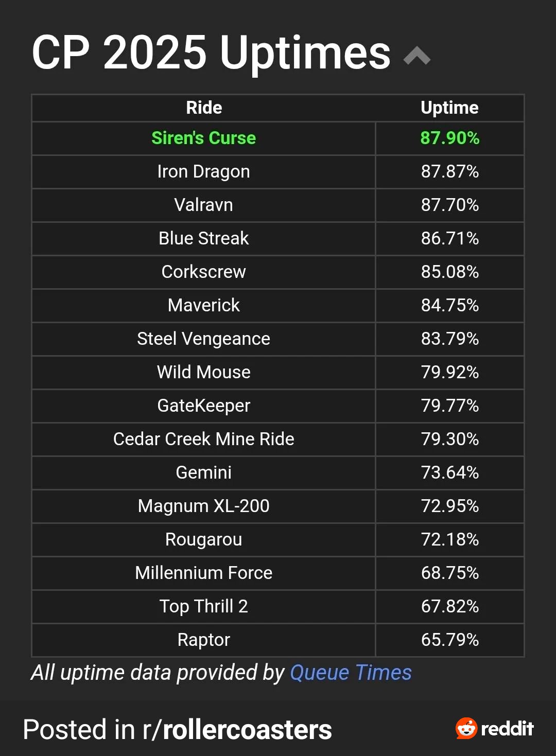
Task: Click the Raptor 65.79% uptime value
Action: [x=450, y=640]
